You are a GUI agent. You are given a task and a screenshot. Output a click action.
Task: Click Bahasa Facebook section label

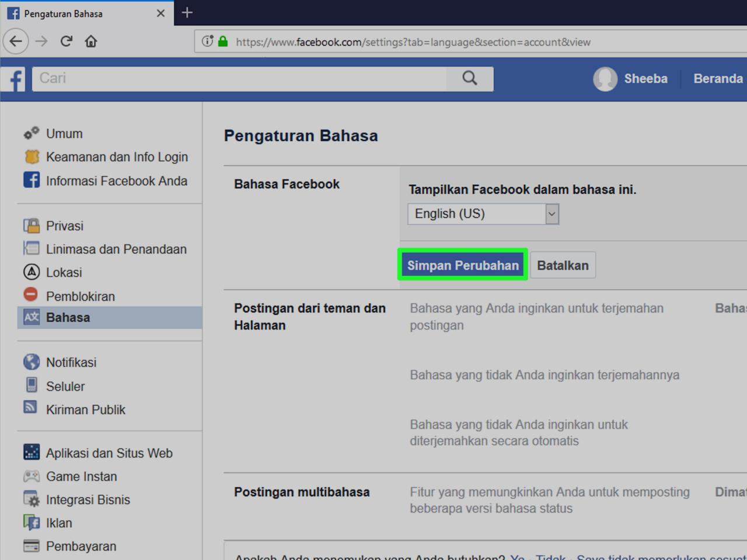click(287, 184)
